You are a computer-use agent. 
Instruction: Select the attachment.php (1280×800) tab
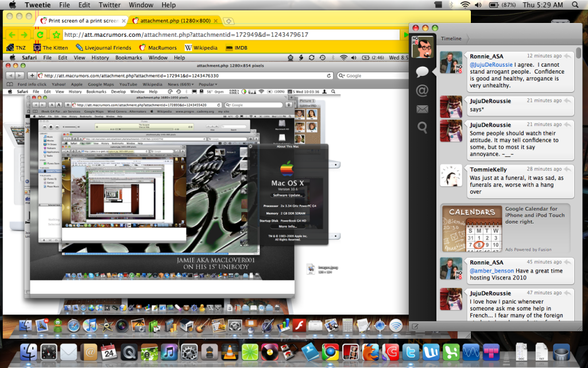point(175,21)
